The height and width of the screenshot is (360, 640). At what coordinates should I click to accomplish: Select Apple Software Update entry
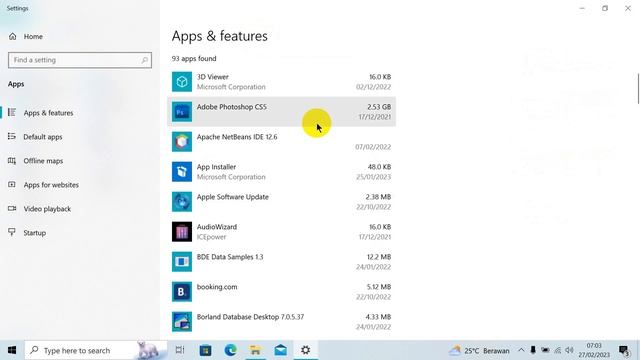tap(281, 202)
